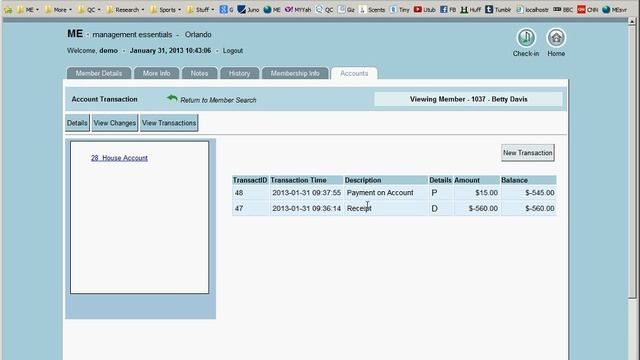Image resolution: width=640 pixels, height=360 pixels.
Task: Switch to the More Info tab
Action: (x=156, y=73)
